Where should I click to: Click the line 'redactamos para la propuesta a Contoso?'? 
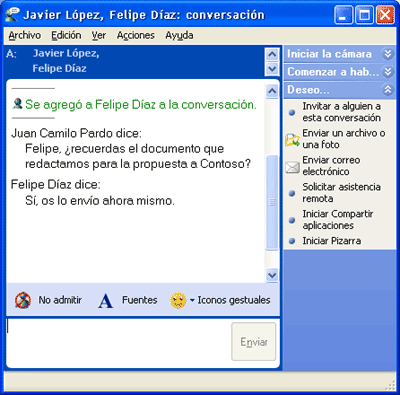coord(138,164)
